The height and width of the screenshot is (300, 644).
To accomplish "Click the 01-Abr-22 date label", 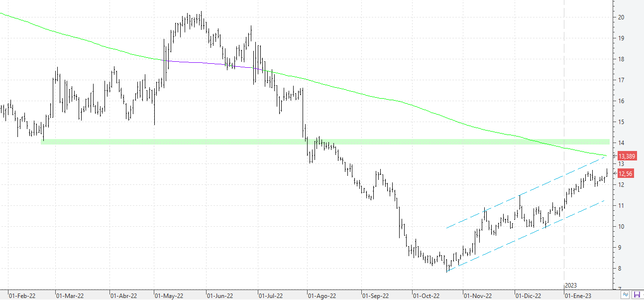I will point(123,296).
